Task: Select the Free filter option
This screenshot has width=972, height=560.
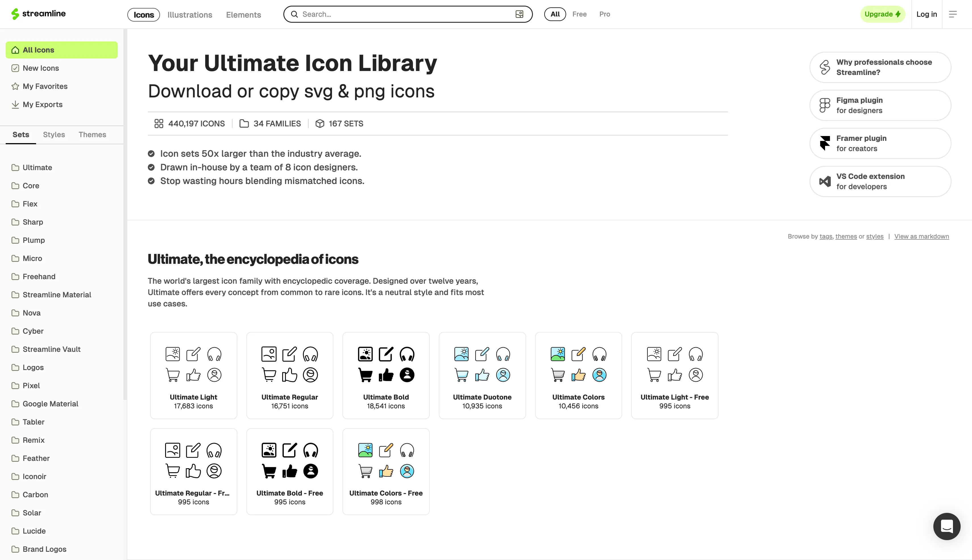Action: [579, 14]
